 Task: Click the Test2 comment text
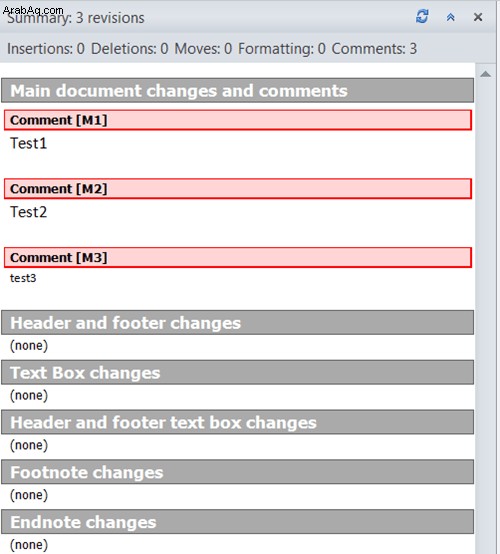(x=28, y=212)
